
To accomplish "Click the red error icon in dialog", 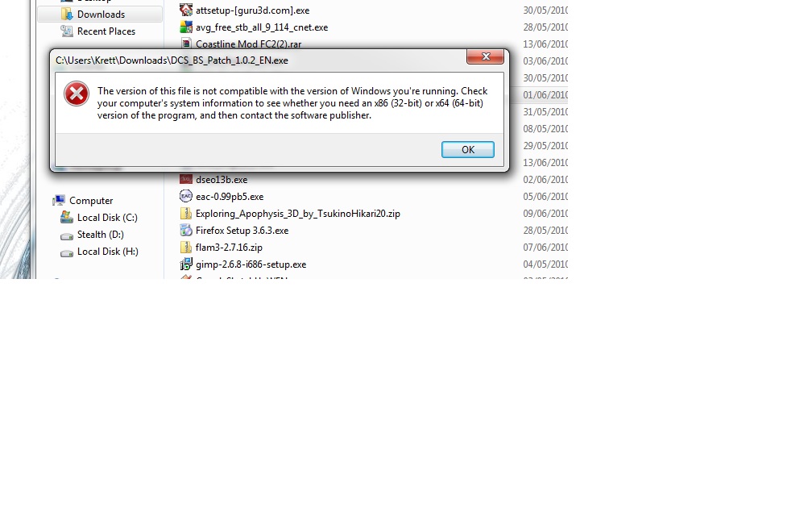I will [x=77, y=94].
